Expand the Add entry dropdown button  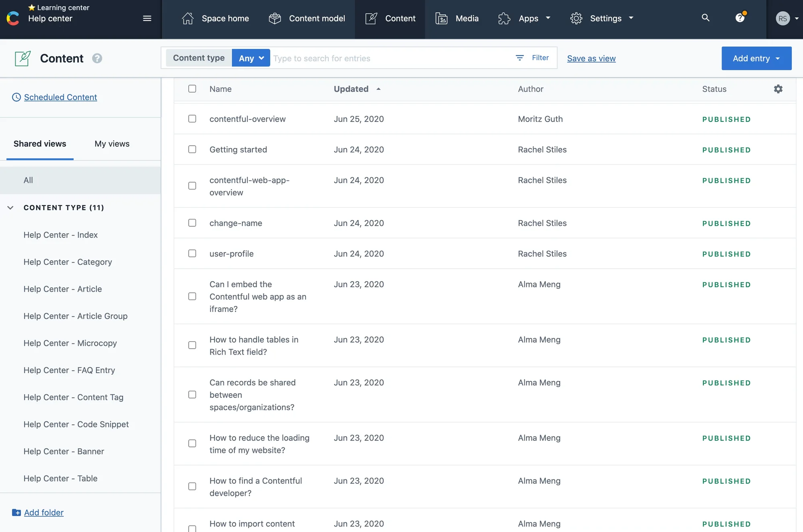tap(756, 59)
